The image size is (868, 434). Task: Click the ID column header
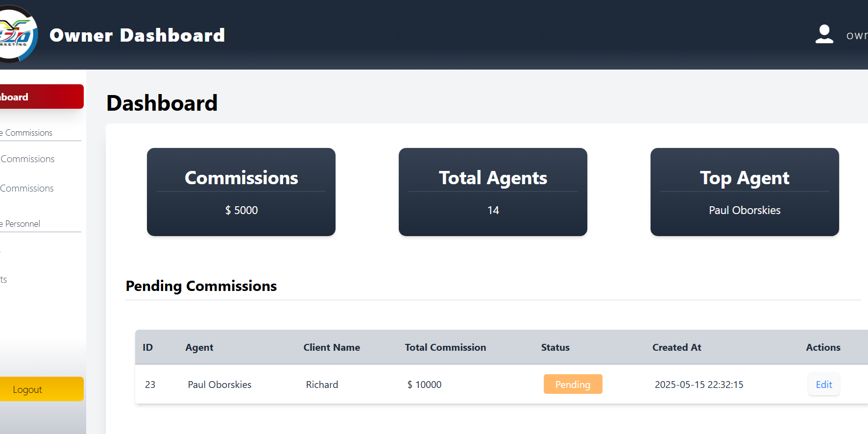point(147,347)
